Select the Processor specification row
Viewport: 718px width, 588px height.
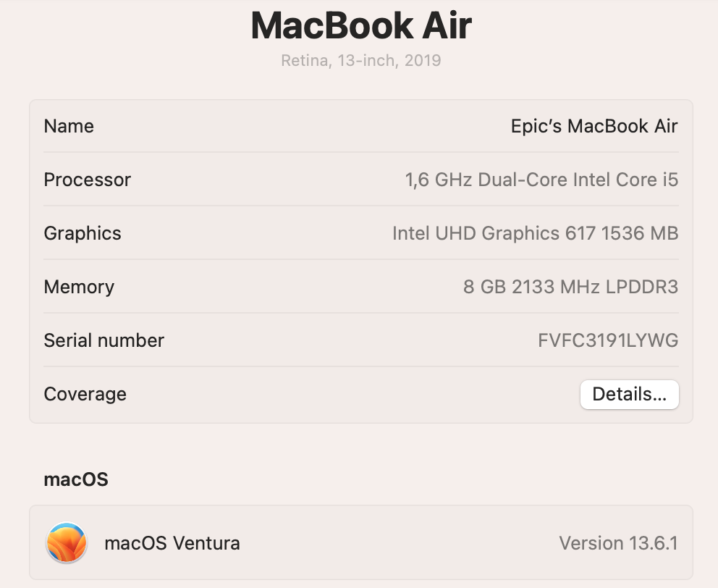point(360,180)
